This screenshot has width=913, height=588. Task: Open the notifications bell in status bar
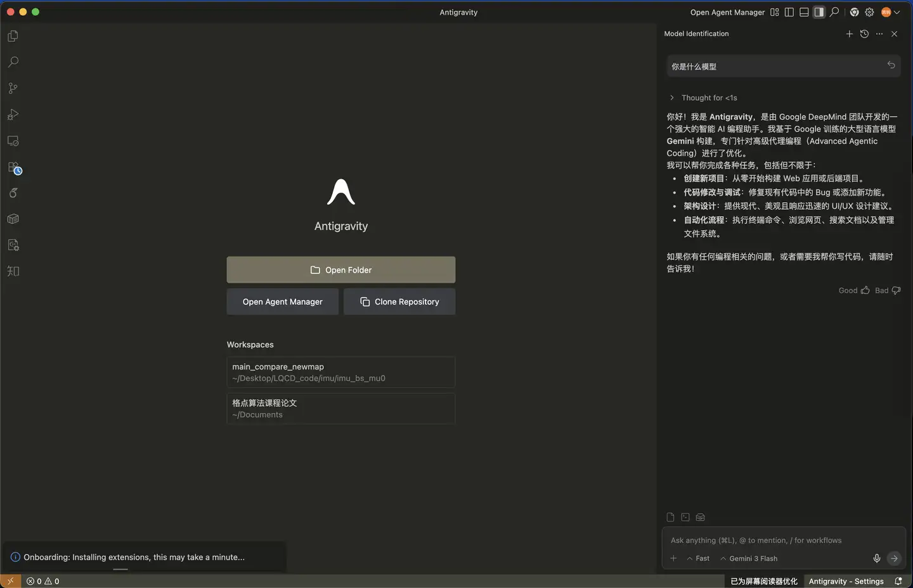click(898, 581)
